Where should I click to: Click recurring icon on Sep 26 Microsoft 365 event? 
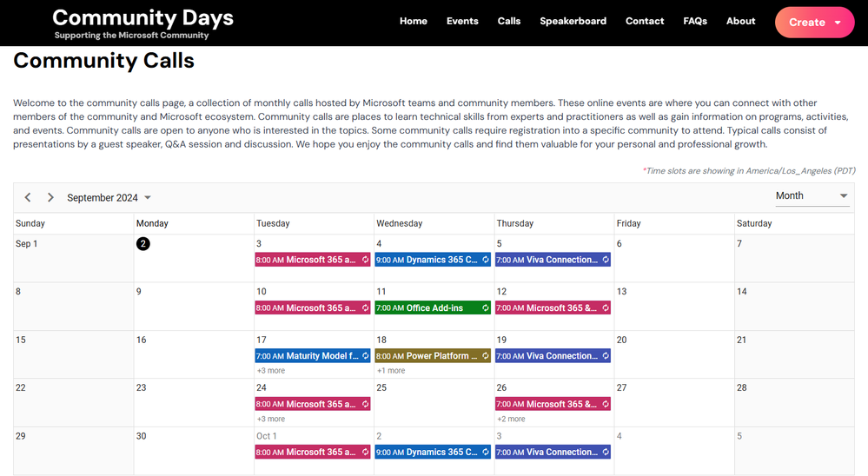(606, 404)
